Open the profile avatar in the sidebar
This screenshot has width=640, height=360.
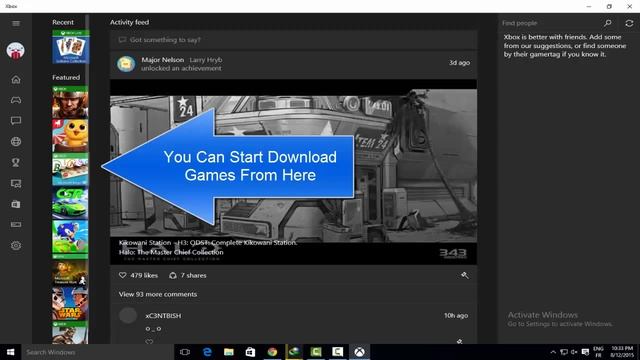click(x=16, y=51)
